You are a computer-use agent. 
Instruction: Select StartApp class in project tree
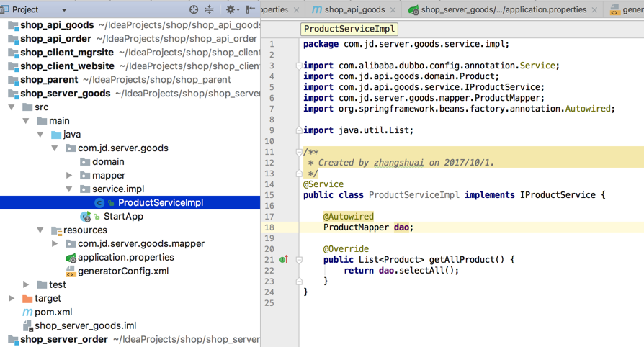click(x=123, y=217)
